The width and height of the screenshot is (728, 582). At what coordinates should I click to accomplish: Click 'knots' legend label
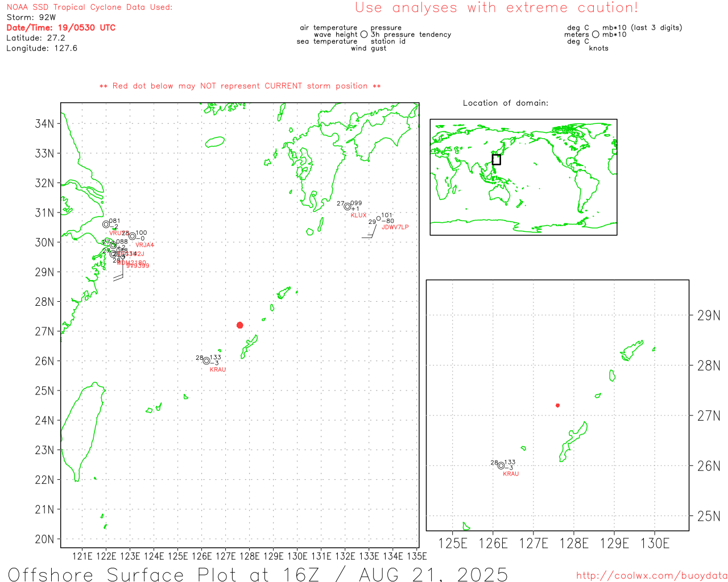tap(599, 48)
